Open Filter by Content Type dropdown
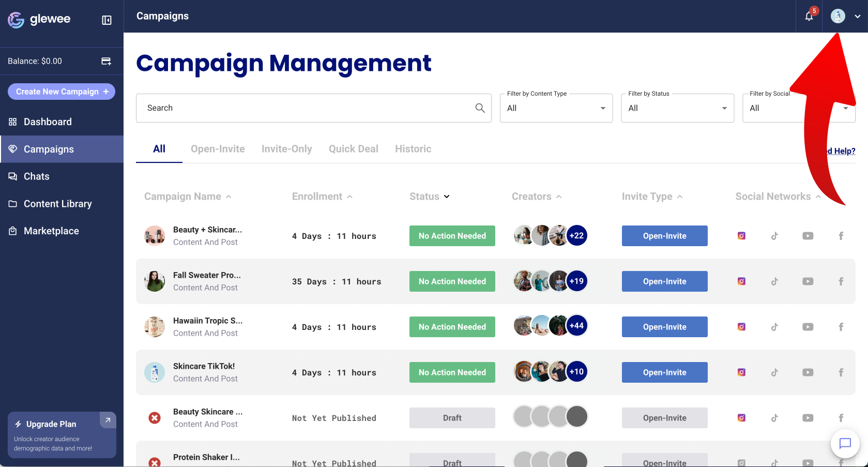Image resolution: width=868 pixels, height=467 pixels. [556, 108]
